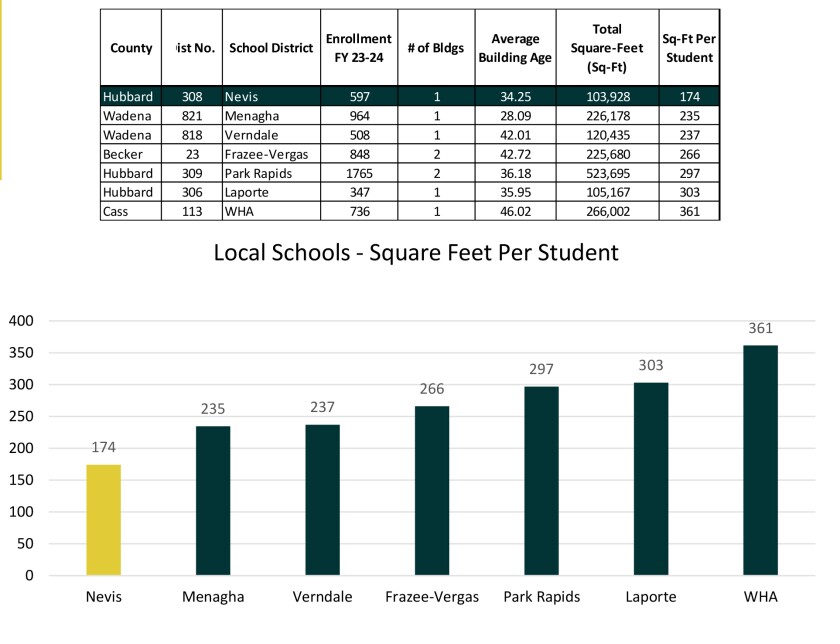Click the 'County' column header
The width and height of the screenshot is (840, 644).
point(131,48)
